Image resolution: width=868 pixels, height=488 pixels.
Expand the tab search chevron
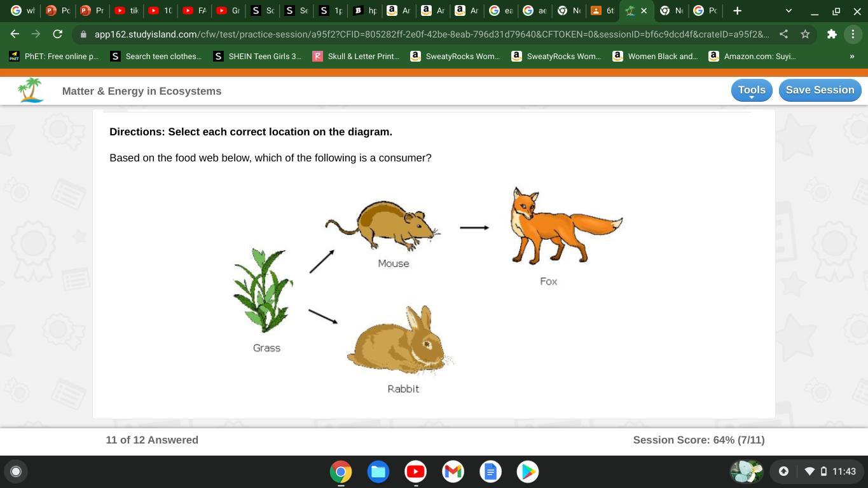[x=789, y=11]
